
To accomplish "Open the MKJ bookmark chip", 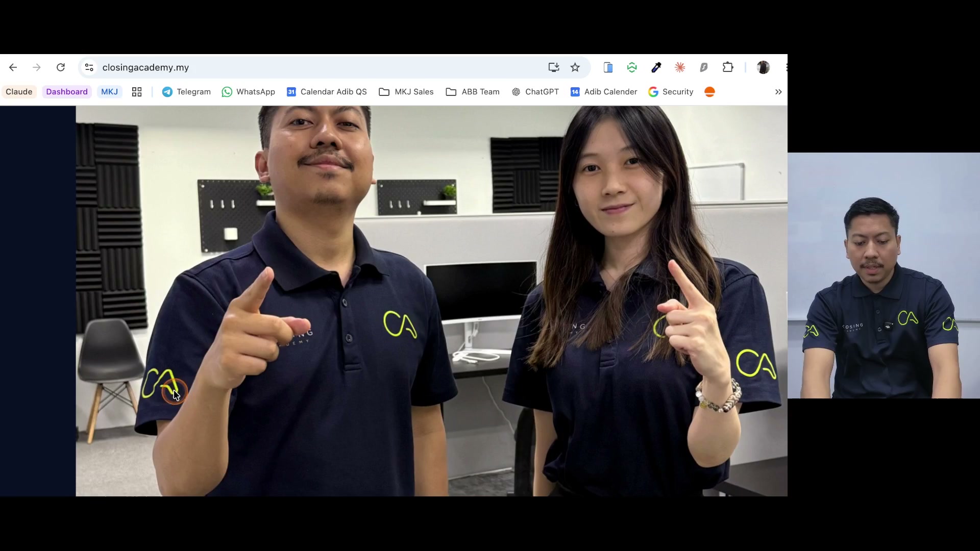I will (109, 92).
